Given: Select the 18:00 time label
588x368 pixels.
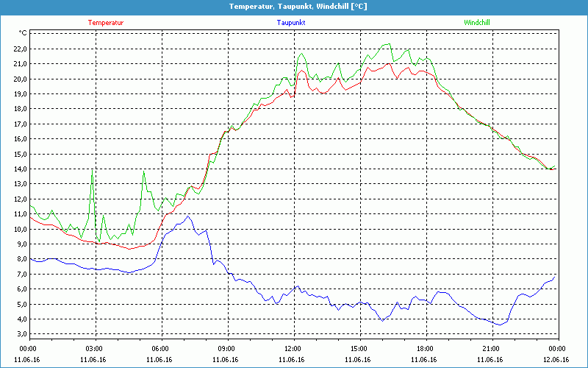Looking at the screenshot, I should [x=425, y=348].
